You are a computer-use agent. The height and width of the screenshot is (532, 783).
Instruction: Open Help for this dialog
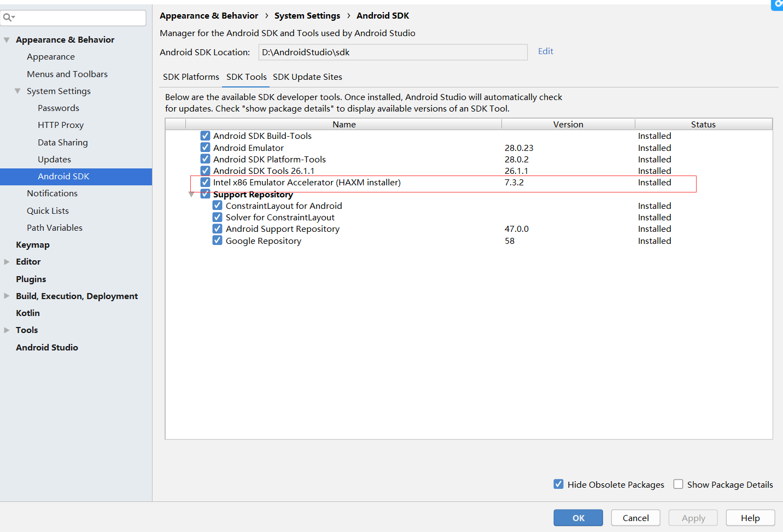click(750, 518)
